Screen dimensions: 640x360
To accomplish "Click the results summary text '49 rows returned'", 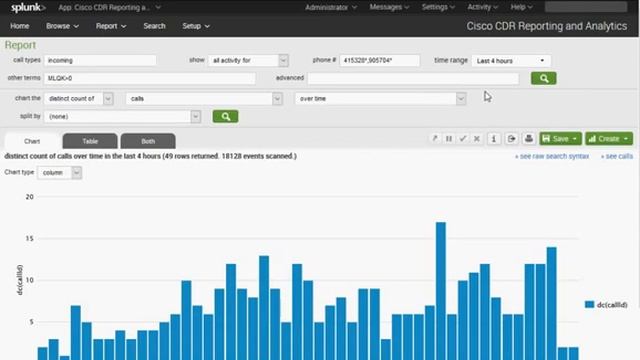I will 190,156.
